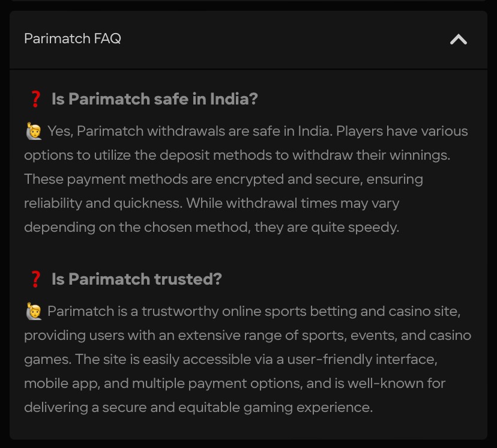Screen dimensions: 497x448
Task: Click the red question mark beside trust question
Action: tap(35, 279)
